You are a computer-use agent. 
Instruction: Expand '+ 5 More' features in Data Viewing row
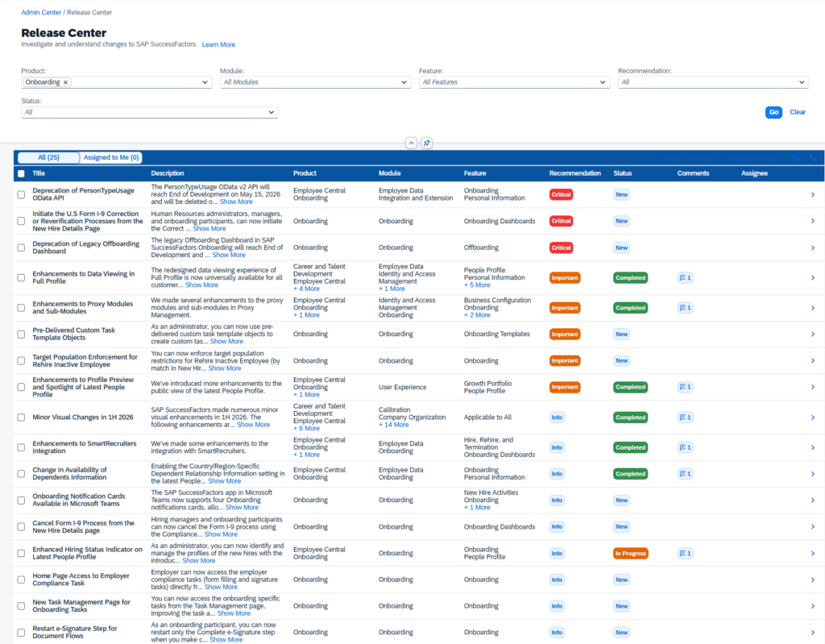pos(477,285)
